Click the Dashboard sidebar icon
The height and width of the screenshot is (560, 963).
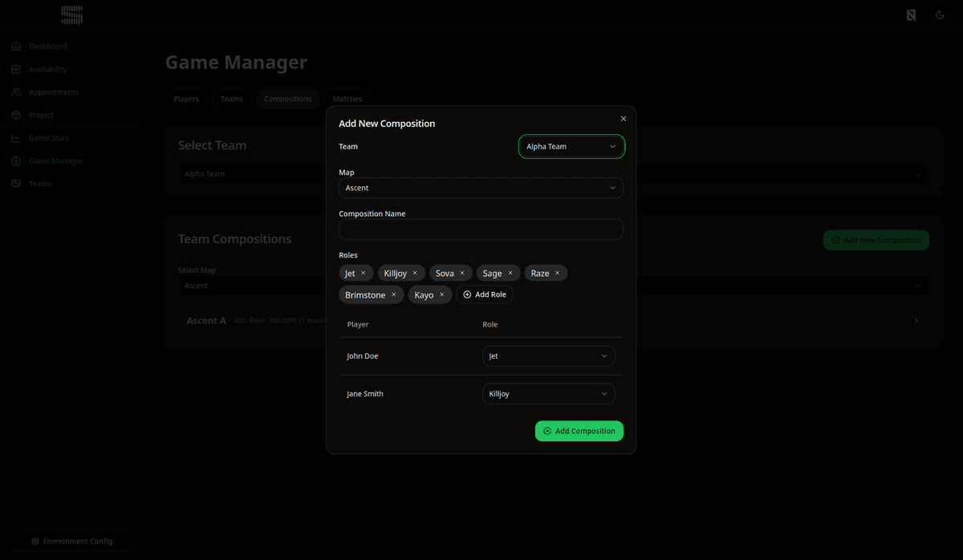[x=16, y=47]
